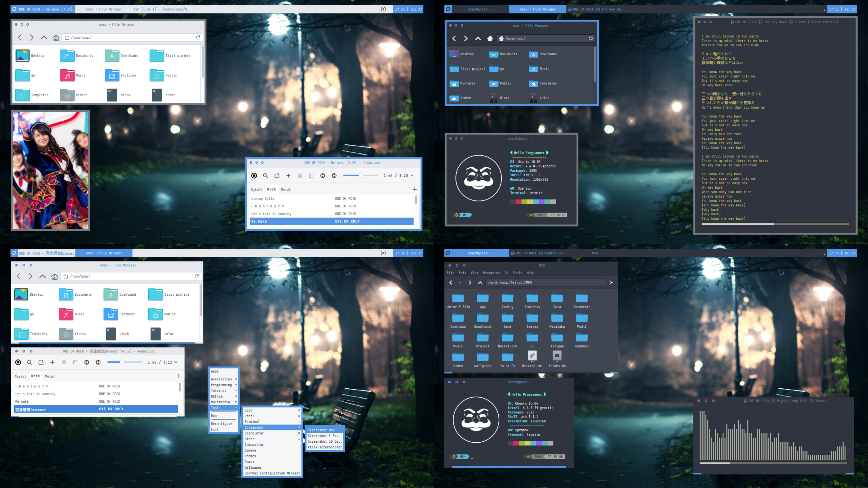This screenshot has width=868, height=488.
Task: Open the View menu in MFO window
Action: tap(474, 273)
